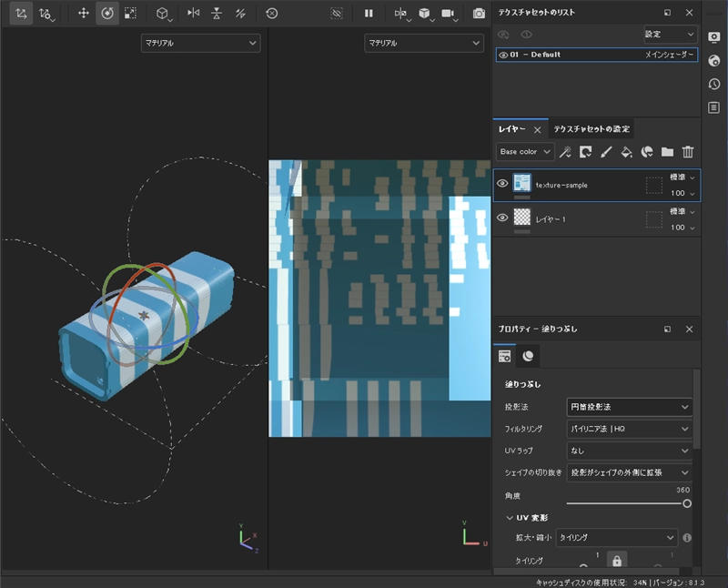Open the 投影法 dropdown set to 円筒投影法
This screenshot has width=728, height=588.
[x=629, y=407]
